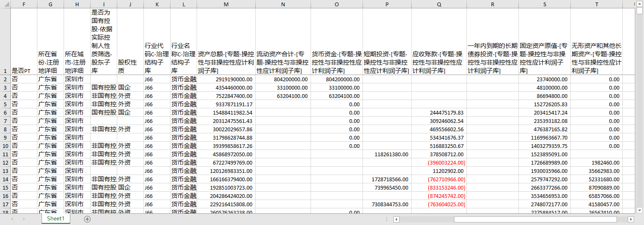This screenshot has width=644, height=225.
Task: Click the vertical scrollbar up arrow
Action: point(640,4)
